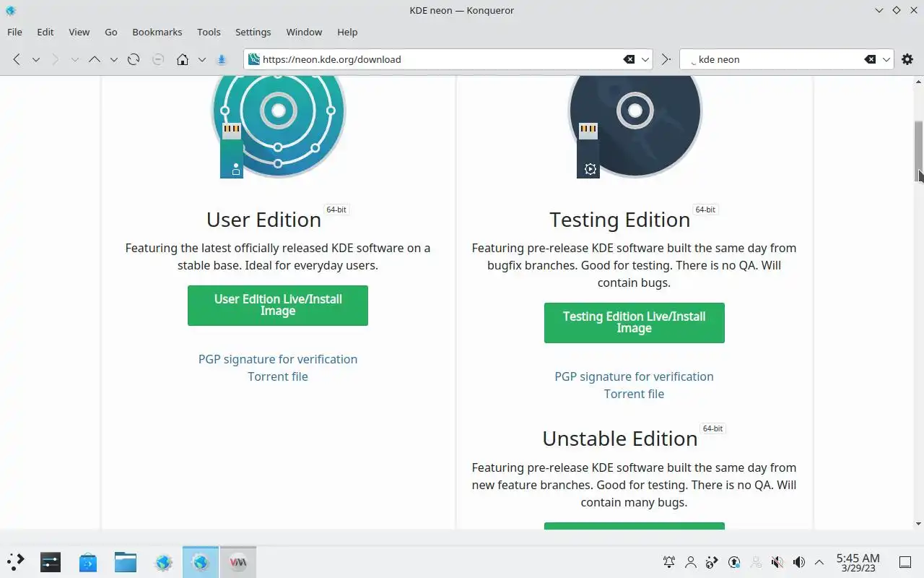Open the View menu
924x578 pixels.
pyautogui.click(x=79, y=32)
